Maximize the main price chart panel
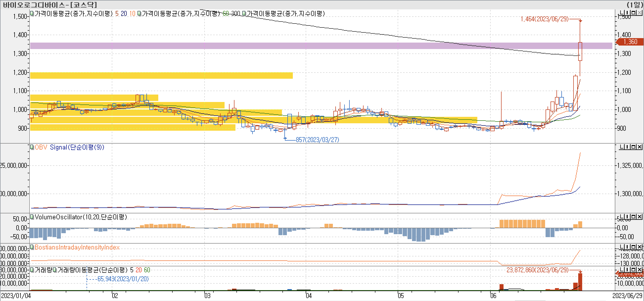This screenshot has width=644, height=301. (x=634, y=13)
